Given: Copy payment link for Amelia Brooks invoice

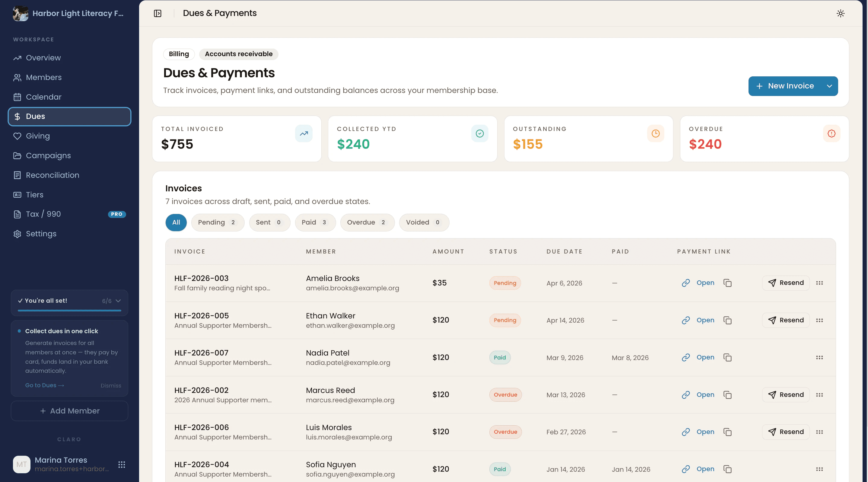Looking at the screenshot, I should 727,283.
